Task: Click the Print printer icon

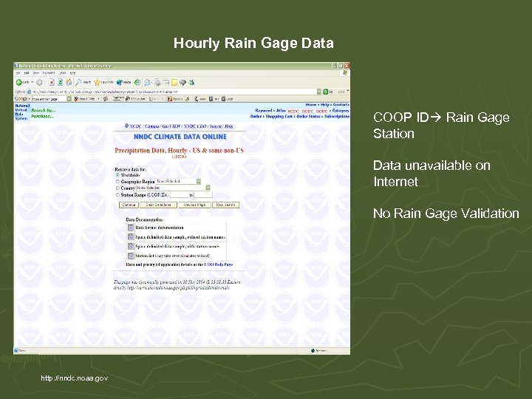Action: [157, 82]
